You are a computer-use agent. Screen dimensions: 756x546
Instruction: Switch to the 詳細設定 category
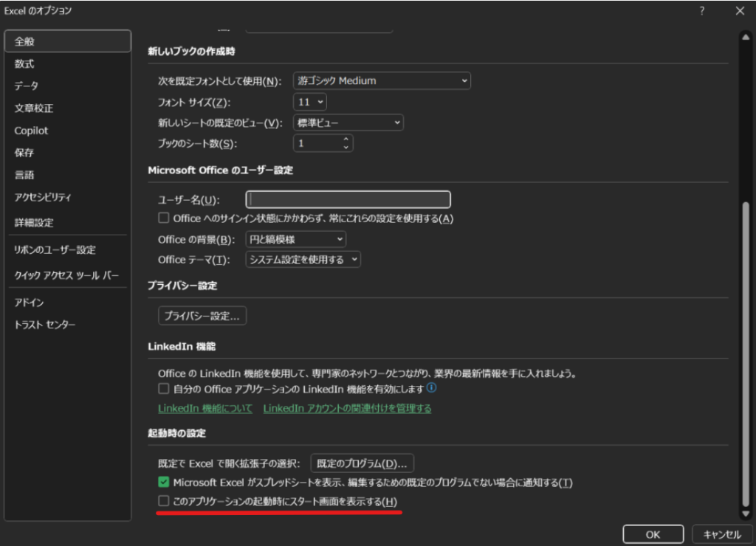coord(34,223)
